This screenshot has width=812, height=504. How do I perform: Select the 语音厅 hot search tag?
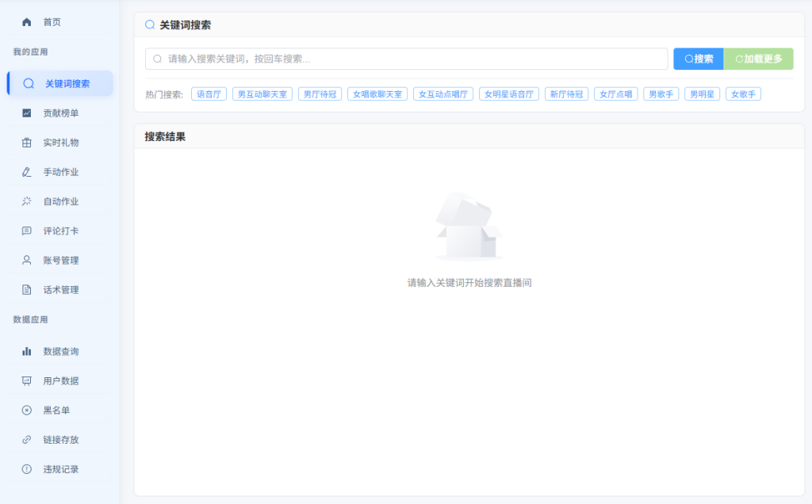pyautogui.click(x=210, y=94)
